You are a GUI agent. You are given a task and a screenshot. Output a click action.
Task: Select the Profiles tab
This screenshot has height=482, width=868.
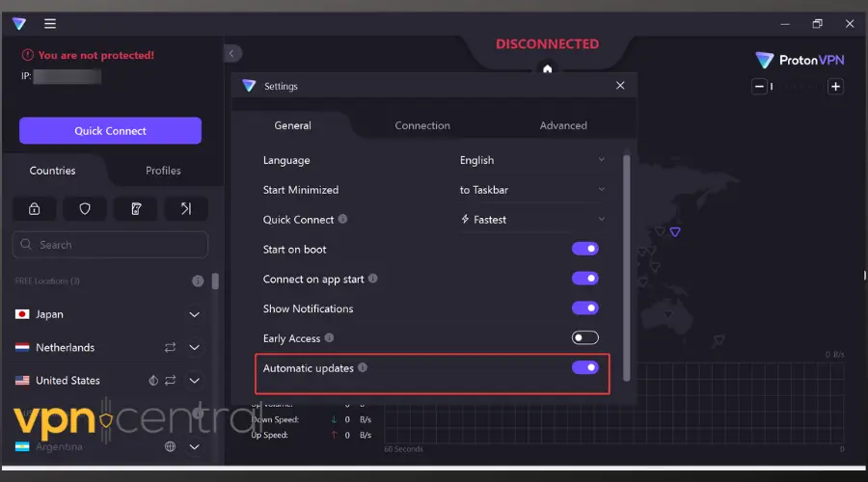(x=163, y=171)
